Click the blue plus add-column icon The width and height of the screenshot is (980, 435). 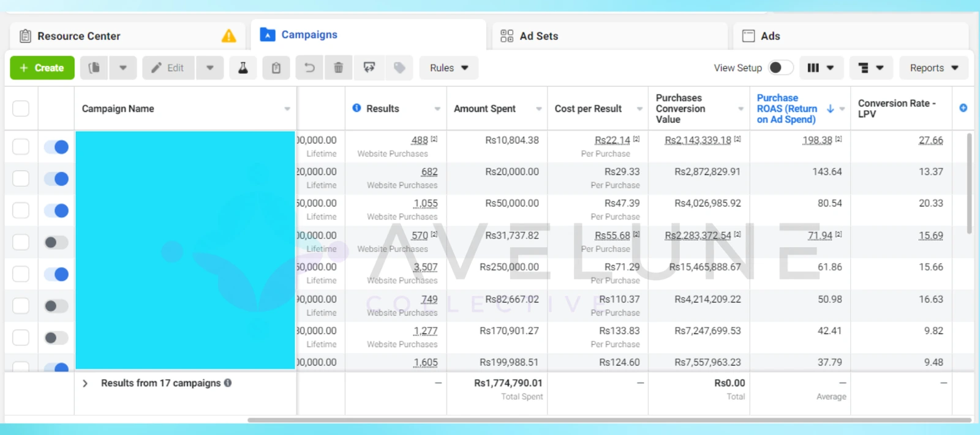[x=963, y=108]
